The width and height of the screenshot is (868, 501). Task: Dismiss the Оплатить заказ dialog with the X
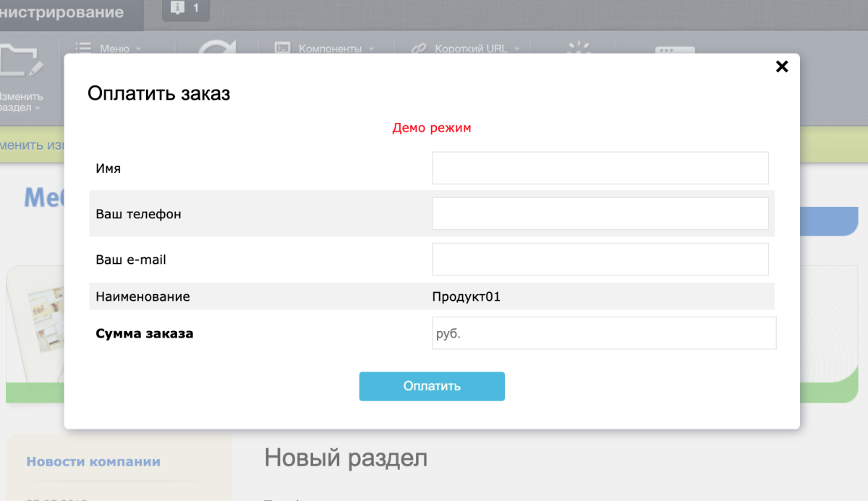click(782, 67)
